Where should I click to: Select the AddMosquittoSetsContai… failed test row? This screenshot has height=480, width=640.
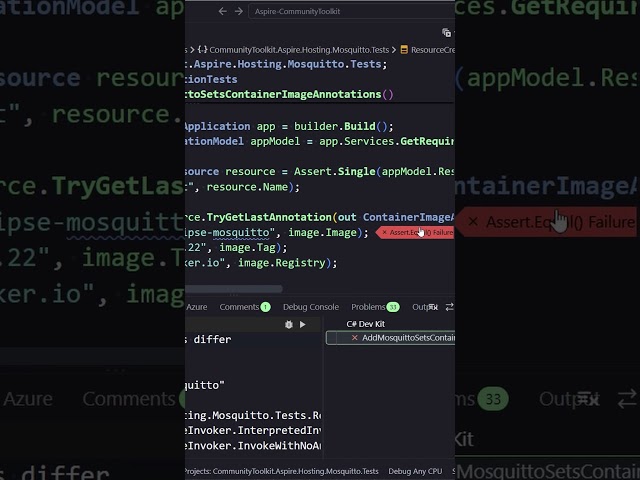(391, 338)
